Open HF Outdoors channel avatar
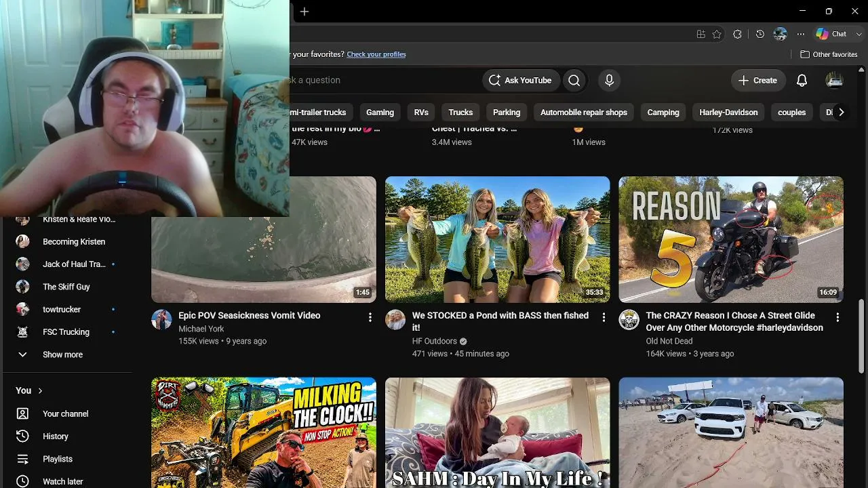Viewport: 868px width, 488px height. [x=395, y=320]
